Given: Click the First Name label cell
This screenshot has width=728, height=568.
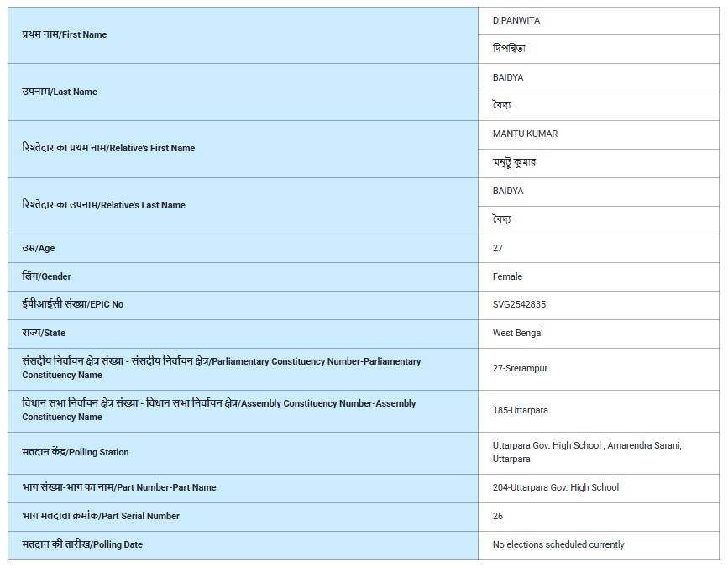Looking at the screenshot, I should pos(65,34).
